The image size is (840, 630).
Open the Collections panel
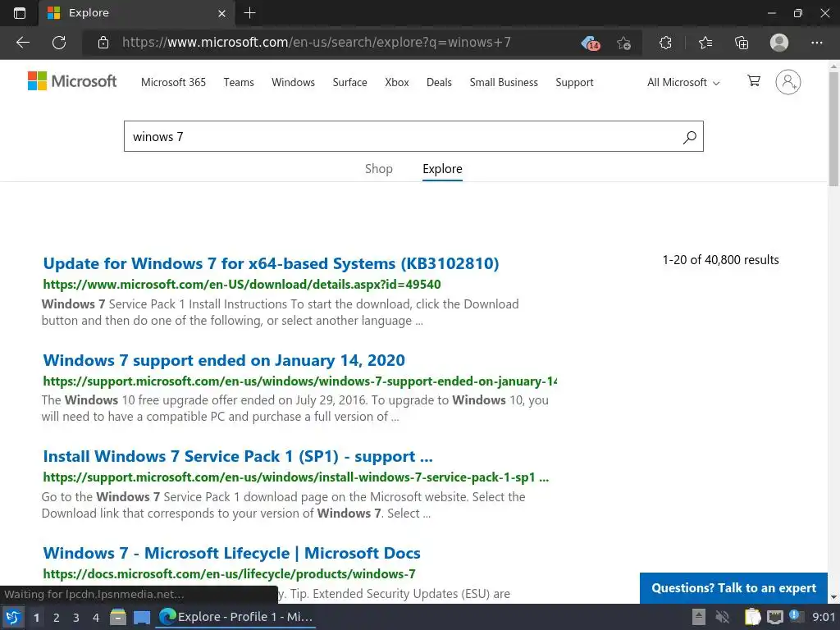coord(742,43)
